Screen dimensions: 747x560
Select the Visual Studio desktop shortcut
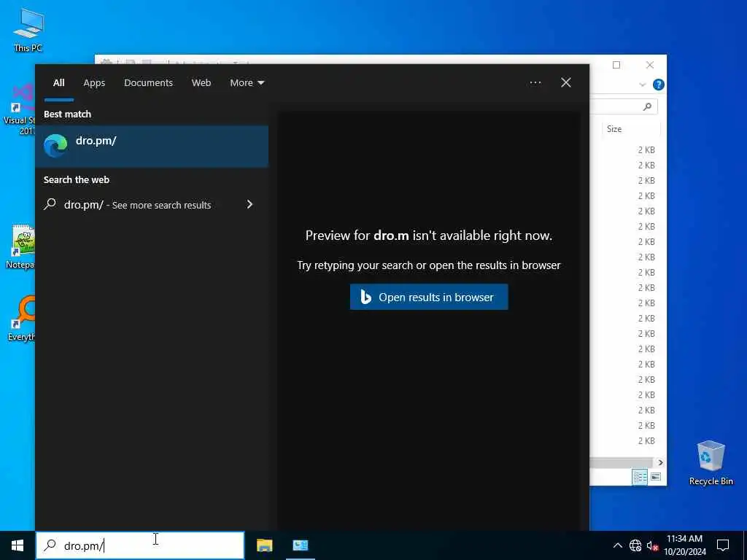[19, 110]
